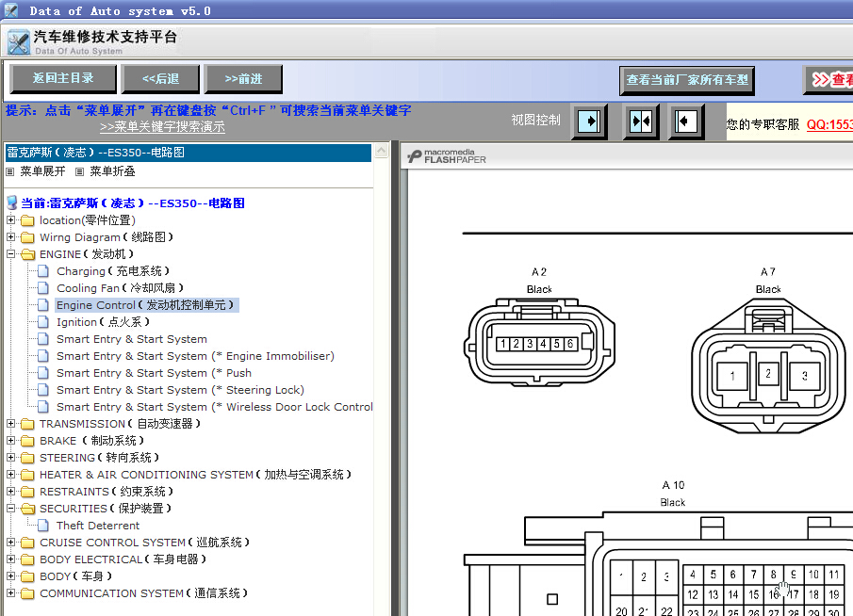The image size is (853, 616).
Task: Open the Charging(充电系统) document
Action: [x=113, y=271]
